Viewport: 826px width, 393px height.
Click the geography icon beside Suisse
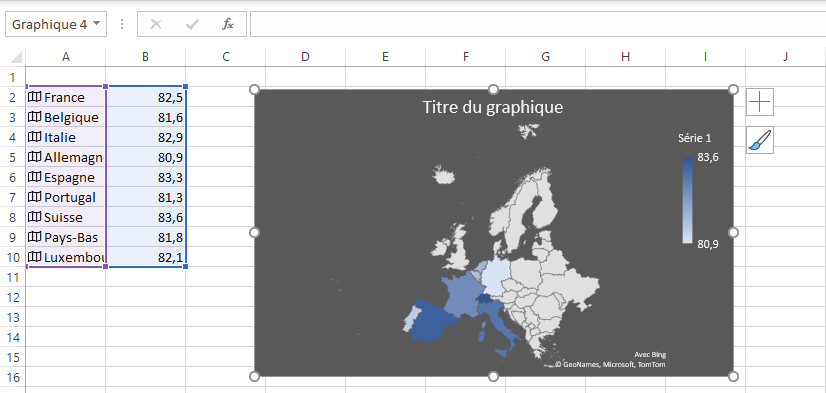(35, 217)
